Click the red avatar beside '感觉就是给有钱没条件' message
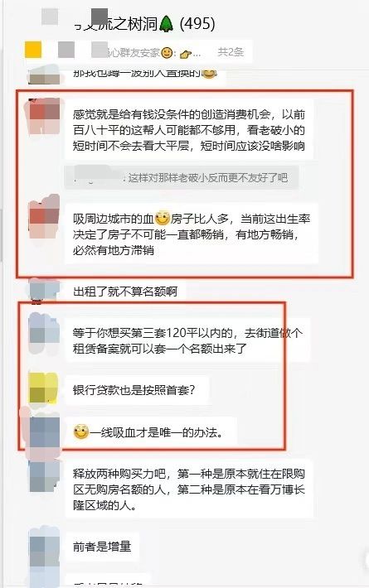 [x=44, y=115]
